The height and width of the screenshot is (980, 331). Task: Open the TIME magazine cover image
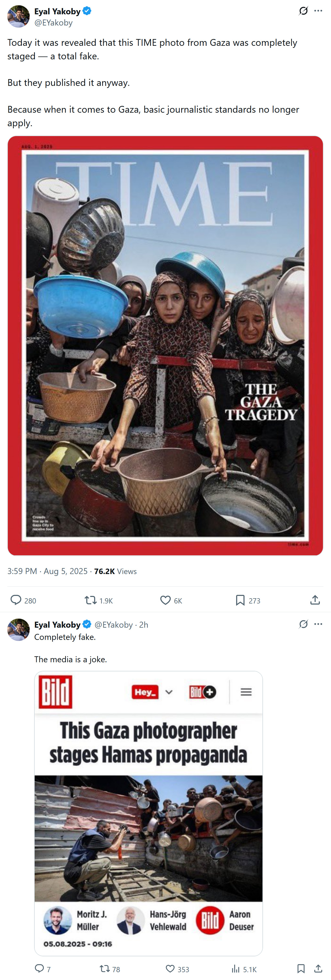[165, 345]
